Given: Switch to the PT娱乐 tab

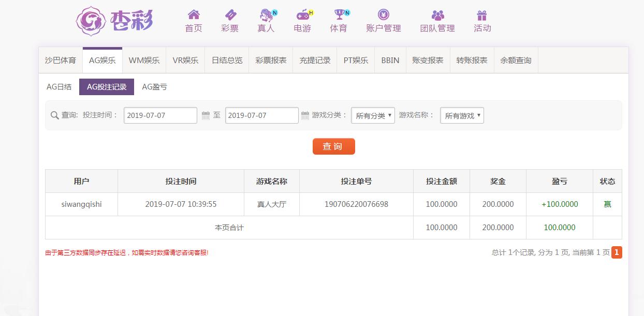Looking at the screenshot, I should tap(356, 60).
